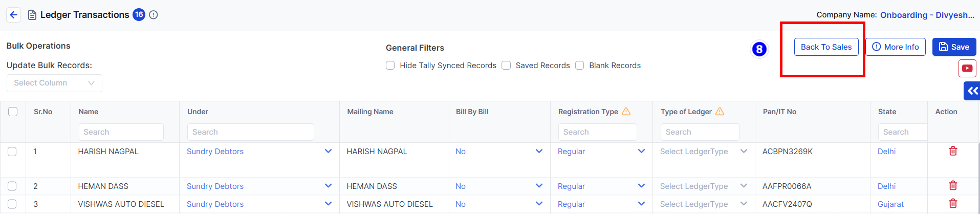The width and height of the screenshot is (980, 214).
Task: Click the info icon beside Ledger Transactions
Action: coord(154,15)
